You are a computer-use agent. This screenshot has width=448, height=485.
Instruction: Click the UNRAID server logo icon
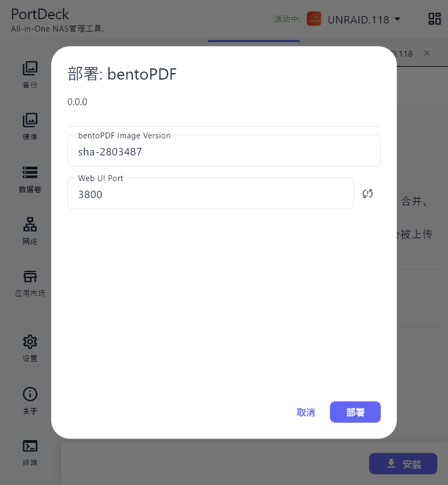[314, 19]
